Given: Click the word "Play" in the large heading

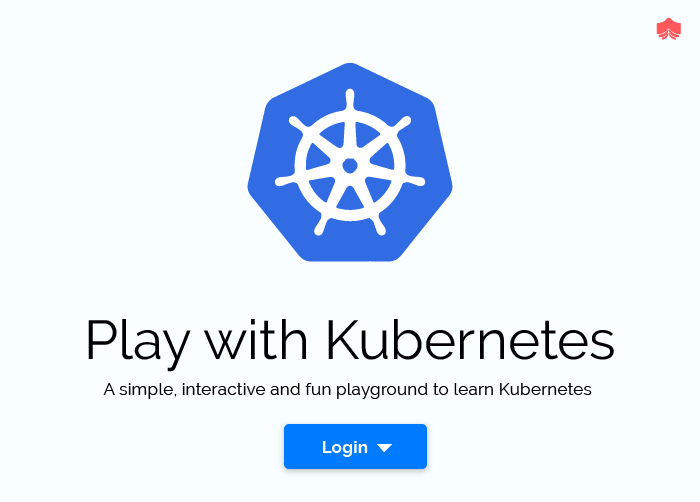Looking at the screenshot, I should 137,342.
